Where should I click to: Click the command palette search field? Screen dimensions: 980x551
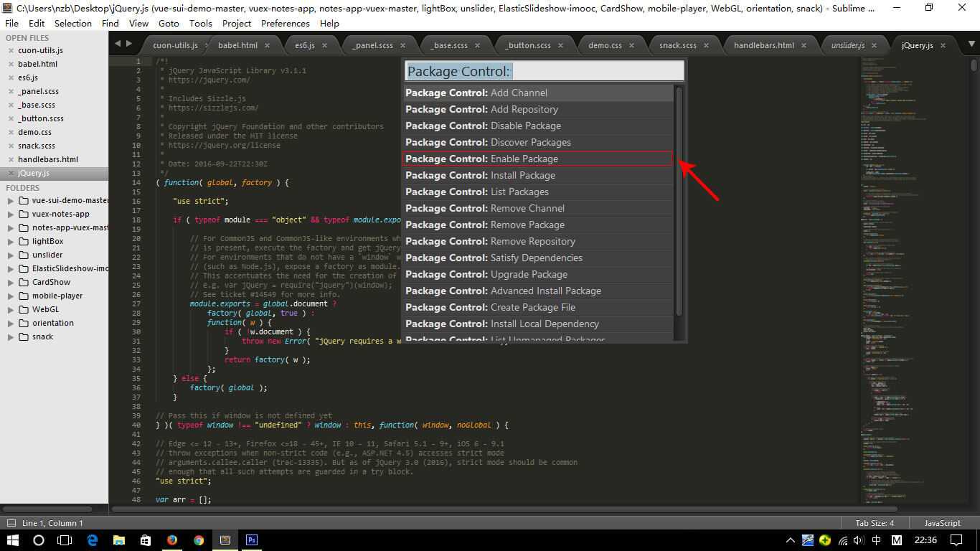click(545, 71)
